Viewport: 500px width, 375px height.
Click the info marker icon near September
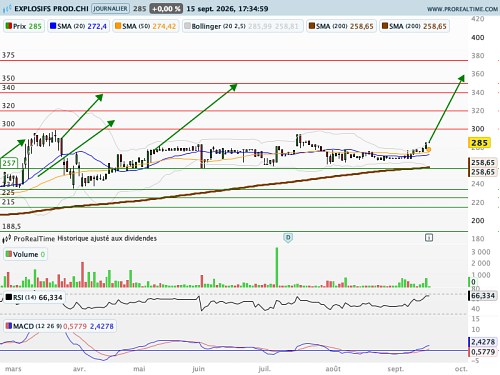429,238
